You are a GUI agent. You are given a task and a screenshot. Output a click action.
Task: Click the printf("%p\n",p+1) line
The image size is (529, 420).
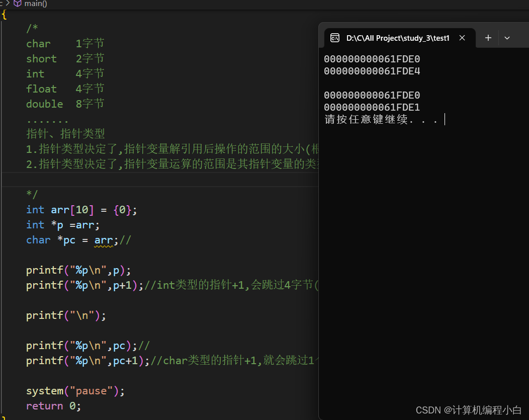(x=172, y=285)
